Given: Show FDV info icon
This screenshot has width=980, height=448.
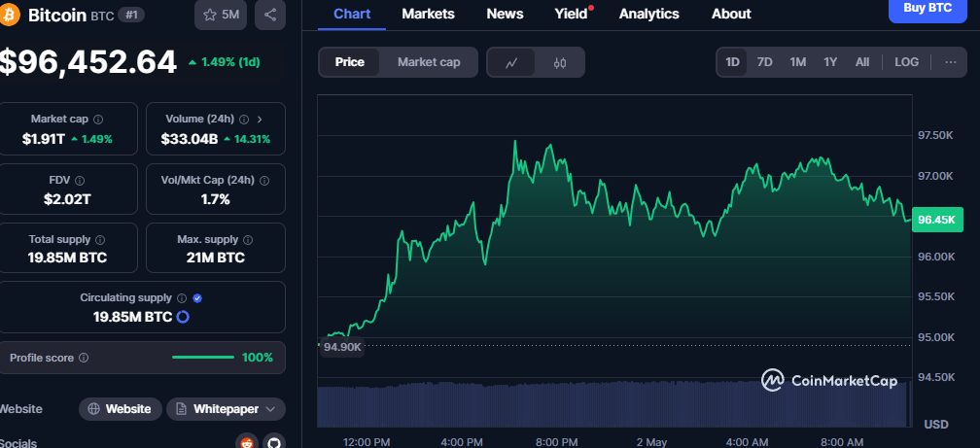Looking at the screenshot, I should coord(80,181).
